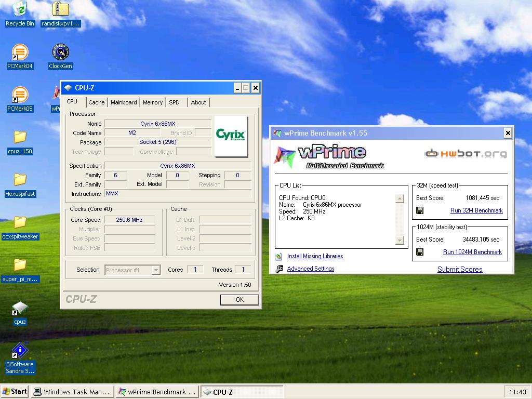The width and height of the screenshot is (532, 399).
Task: Open Advanced Settings link in wPrime
Action: (x=311, y=269)
